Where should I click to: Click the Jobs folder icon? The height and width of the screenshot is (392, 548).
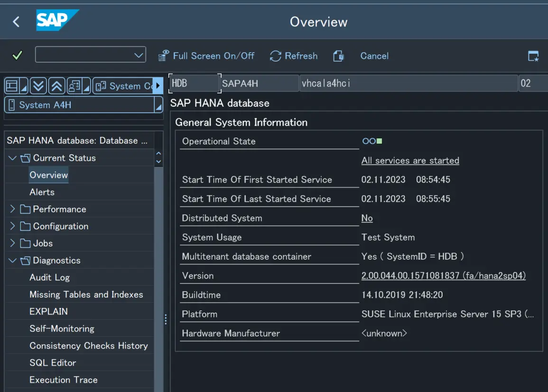coord(25,243)
